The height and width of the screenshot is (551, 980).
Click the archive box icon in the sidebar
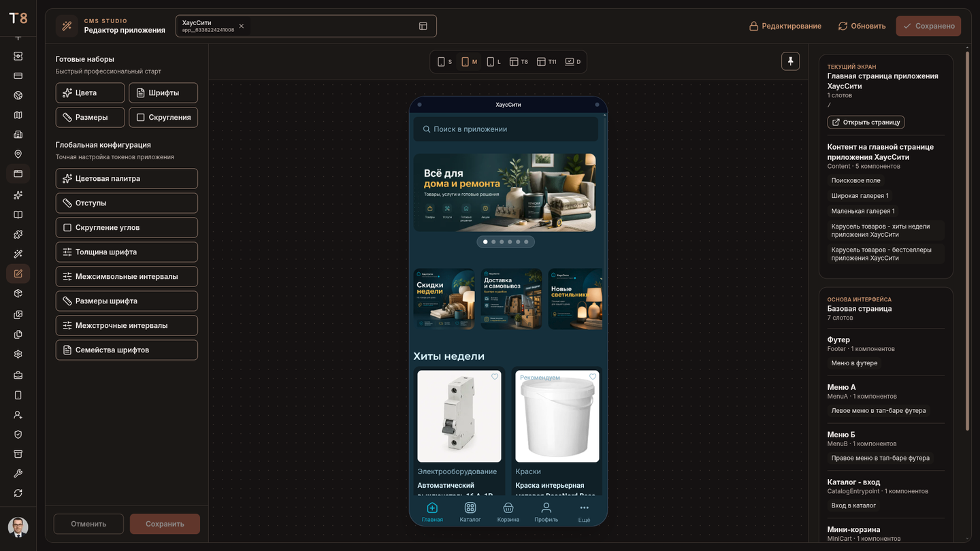(18, 454)
